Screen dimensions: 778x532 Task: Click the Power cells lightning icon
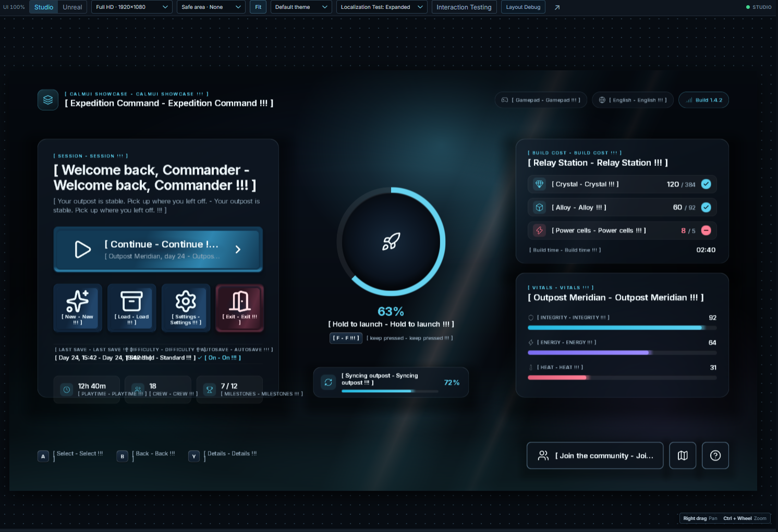[540, 230]
